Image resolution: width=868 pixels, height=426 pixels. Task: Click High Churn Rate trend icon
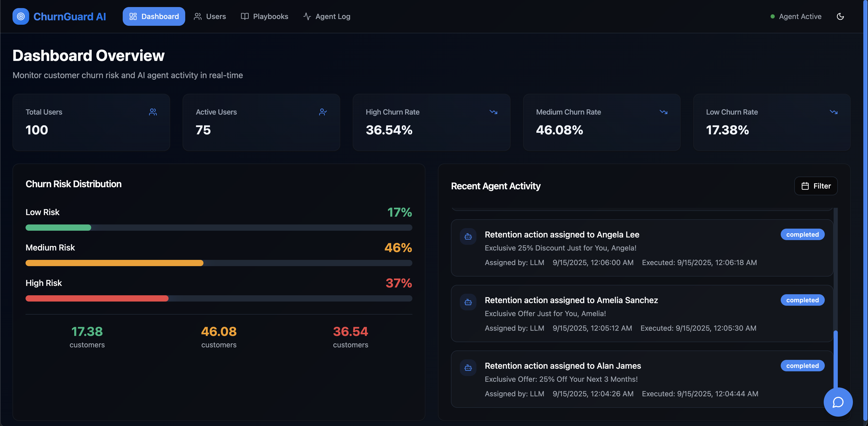[x=493, y=112]
